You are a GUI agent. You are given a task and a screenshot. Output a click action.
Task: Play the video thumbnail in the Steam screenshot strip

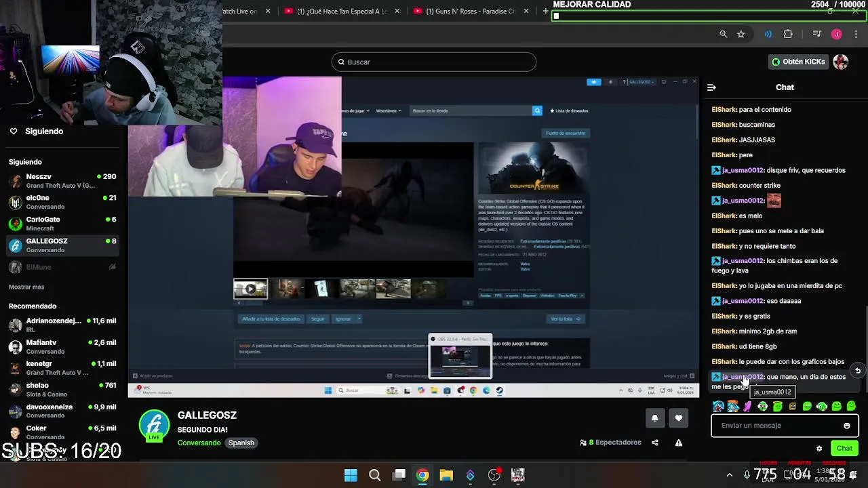point(250,289)
